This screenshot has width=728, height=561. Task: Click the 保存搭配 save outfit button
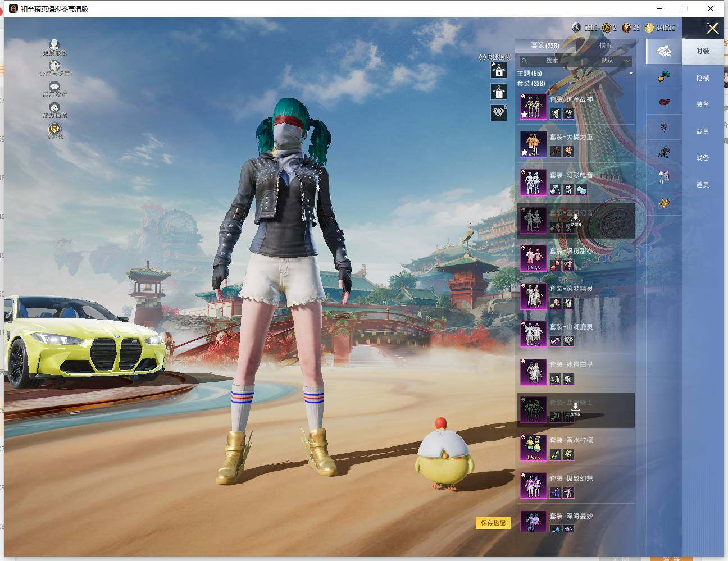(x=493, y=523)
